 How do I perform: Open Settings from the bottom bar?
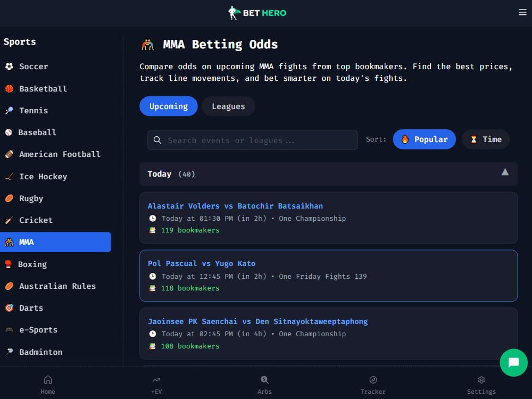tap(481, 384)
